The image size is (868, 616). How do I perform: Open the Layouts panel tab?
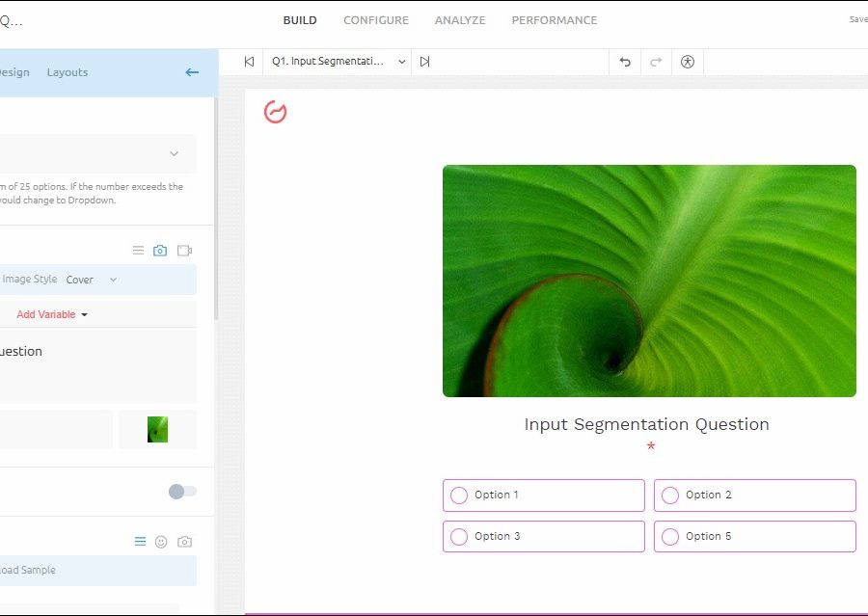(x=68, y=72)
